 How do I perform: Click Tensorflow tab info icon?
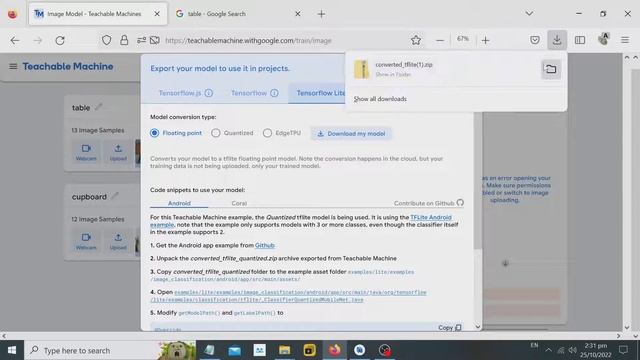point(274,93)
